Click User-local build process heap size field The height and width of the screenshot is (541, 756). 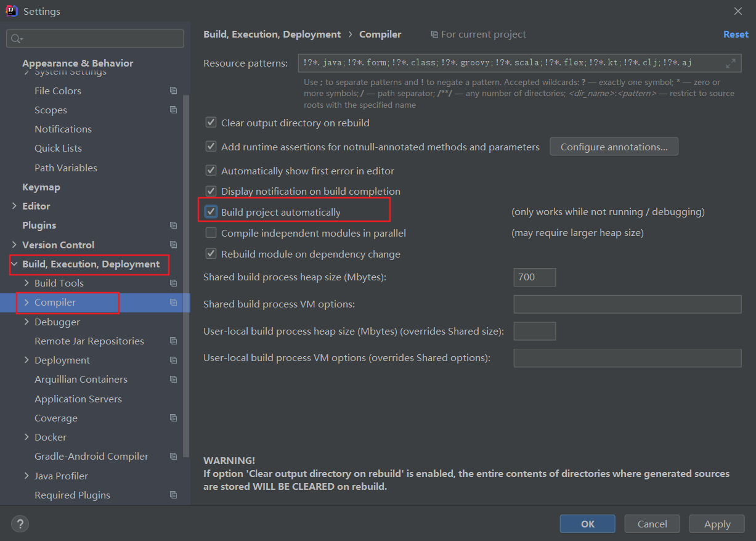tap(535, 331)
